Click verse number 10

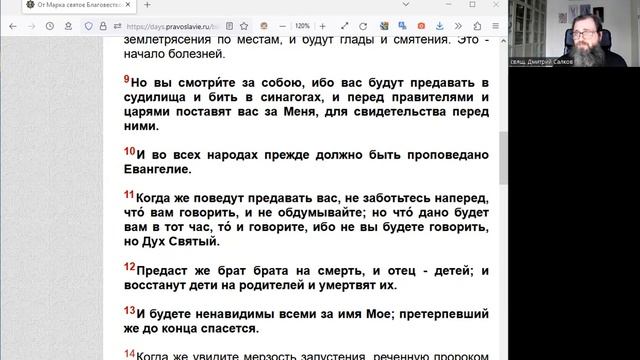[x=129, y=151]
